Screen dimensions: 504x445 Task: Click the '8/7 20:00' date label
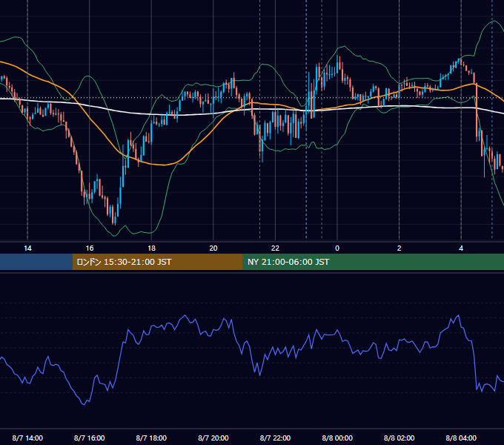213,438
